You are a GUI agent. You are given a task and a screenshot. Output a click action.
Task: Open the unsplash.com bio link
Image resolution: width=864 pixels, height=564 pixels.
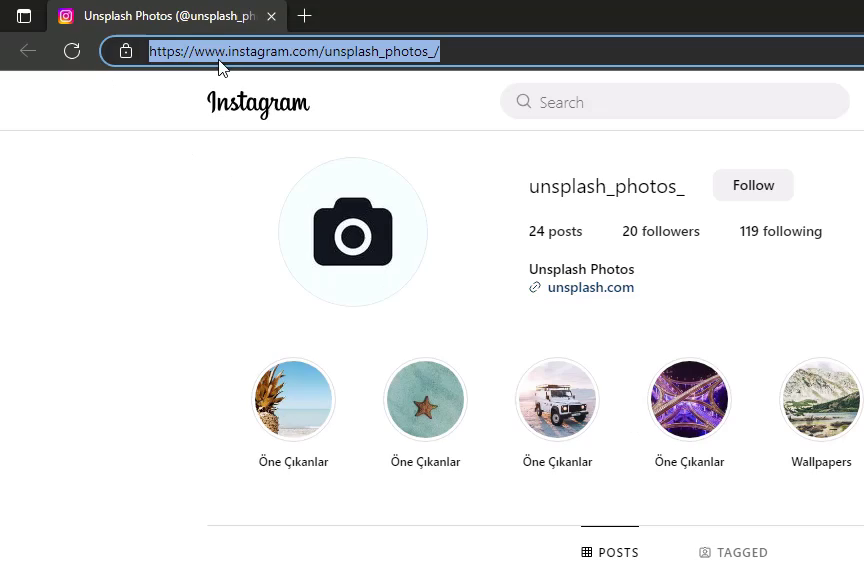591,288
